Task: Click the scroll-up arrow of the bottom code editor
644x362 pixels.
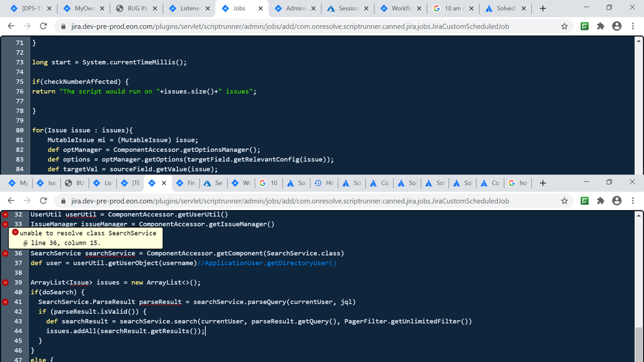Action: pos(639,216)
